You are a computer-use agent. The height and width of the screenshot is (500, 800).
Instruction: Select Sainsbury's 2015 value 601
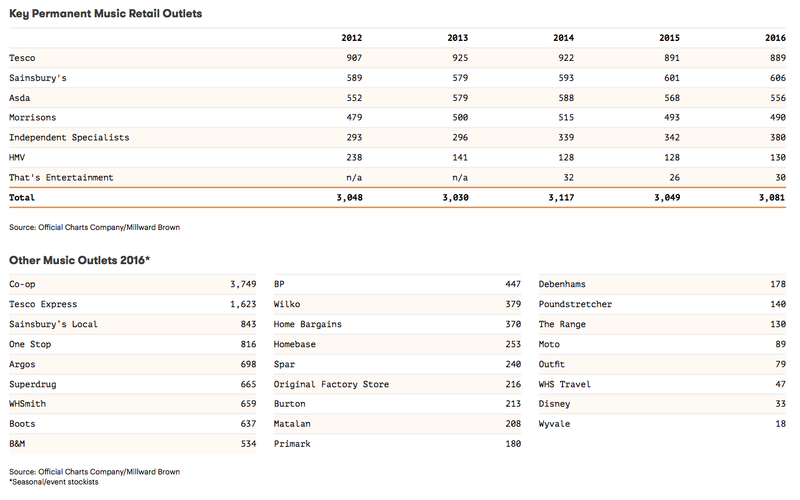pyautogui.click(x=672, y=78)
